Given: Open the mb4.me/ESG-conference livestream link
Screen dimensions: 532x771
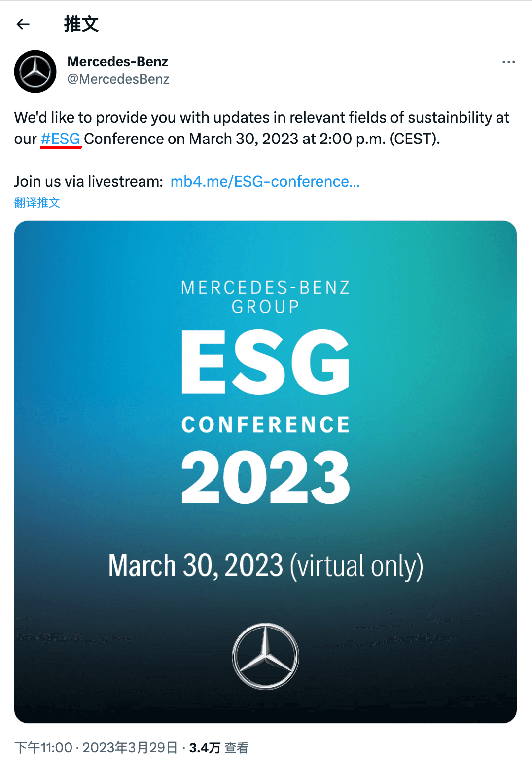Looking at the screenshot, I should 265,182.
